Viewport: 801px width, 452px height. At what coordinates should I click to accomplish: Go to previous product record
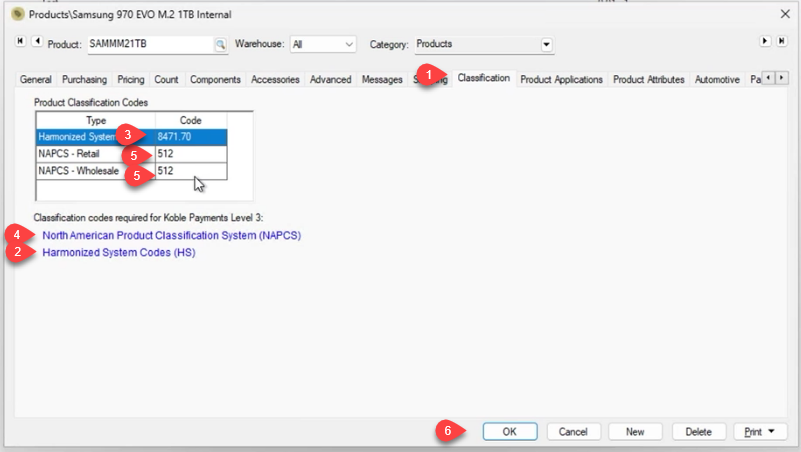pyautogui.click(x=36, y=41)
